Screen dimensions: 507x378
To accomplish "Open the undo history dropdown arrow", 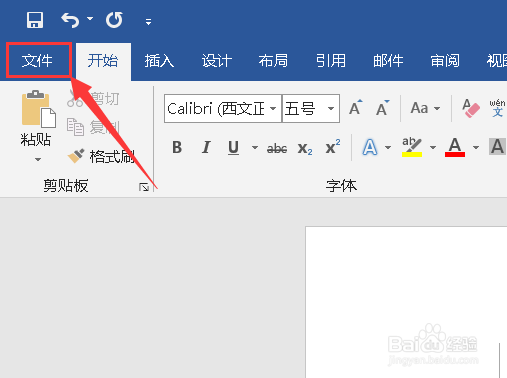I will click(90, 19).
